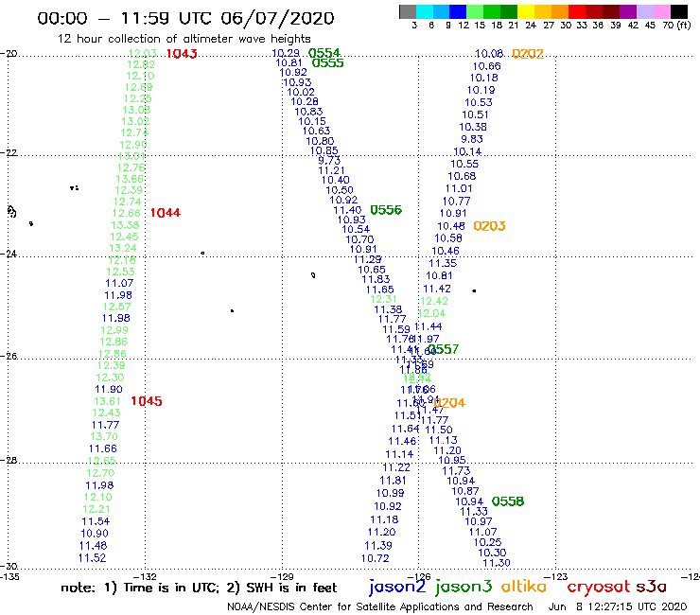Viewport: 700px width, 615px height.
Task: Click the green time label 0557
Action: point(443,349)
